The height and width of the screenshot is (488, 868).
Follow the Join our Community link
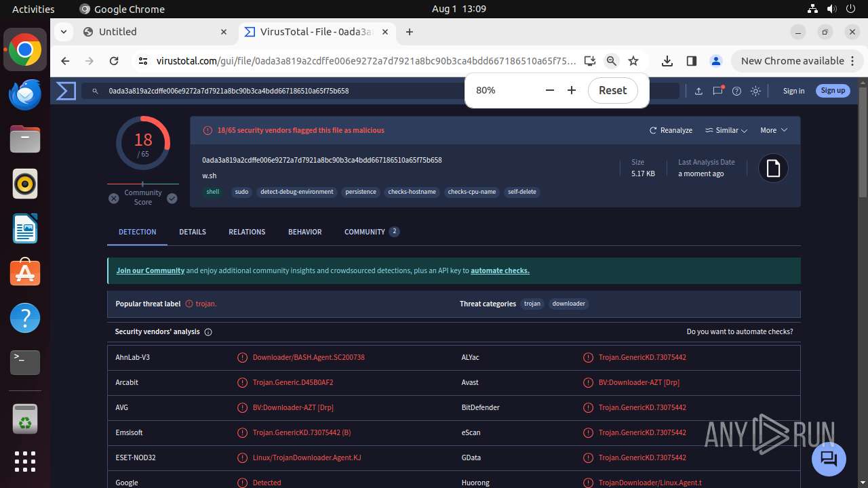pos(151,270)
